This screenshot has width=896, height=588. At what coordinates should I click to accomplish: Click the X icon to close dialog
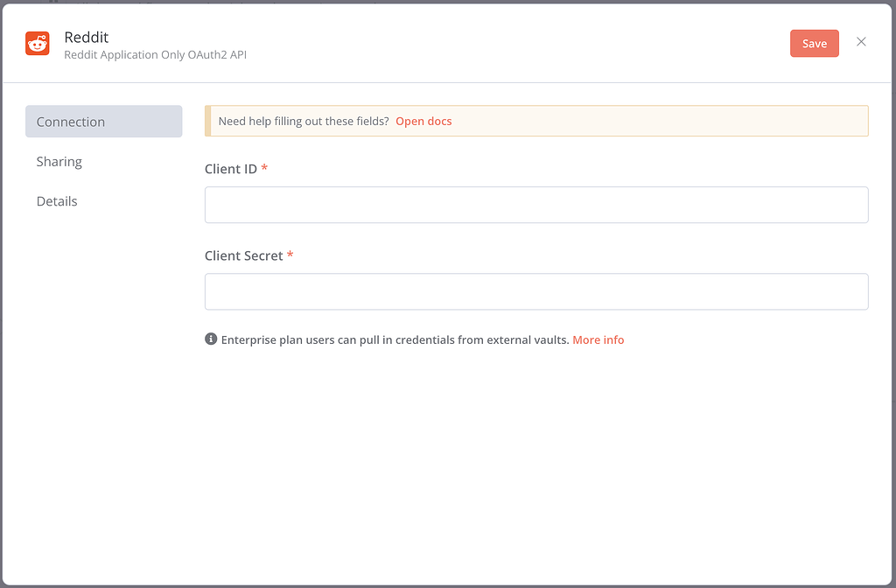click(861, 42)
